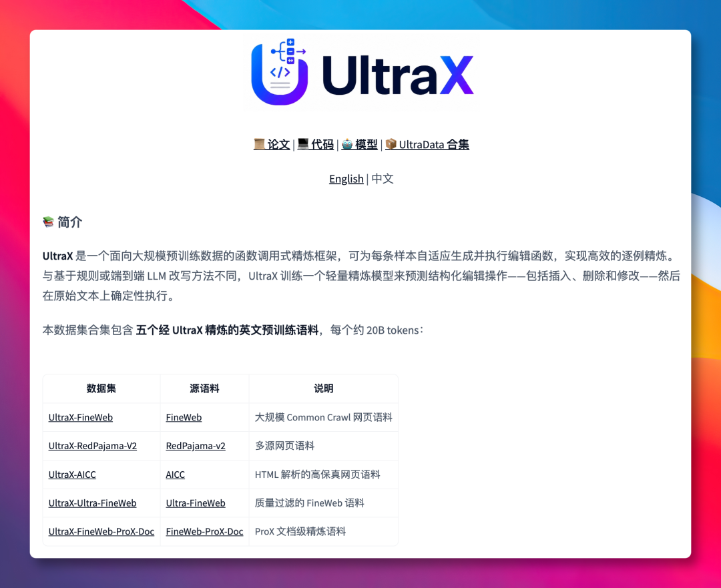Open the UltraX-FineWeb-ProX-Doc dataset link
The height and width of the screenshot is (588, 721).
pos(101,531)
